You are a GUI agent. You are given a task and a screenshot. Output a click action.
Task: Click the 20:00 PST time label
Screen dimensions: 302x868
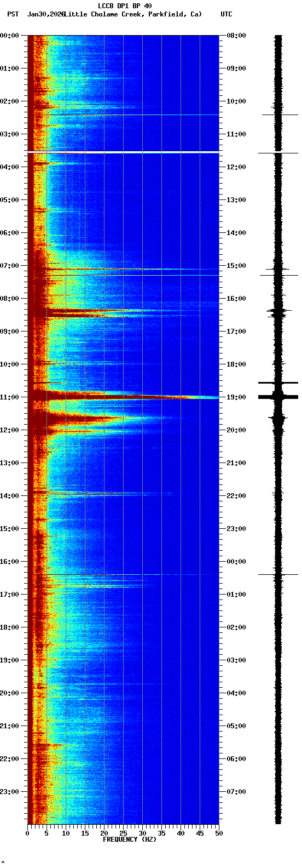tap(9, 693)
